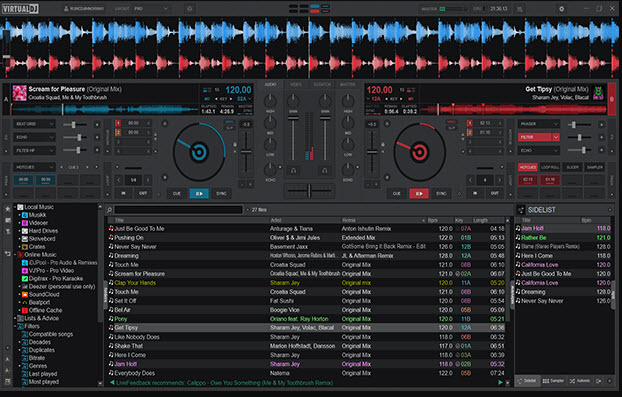
Task: Open the red FILTER effect dropdown arrow
Action: point(556,137)
